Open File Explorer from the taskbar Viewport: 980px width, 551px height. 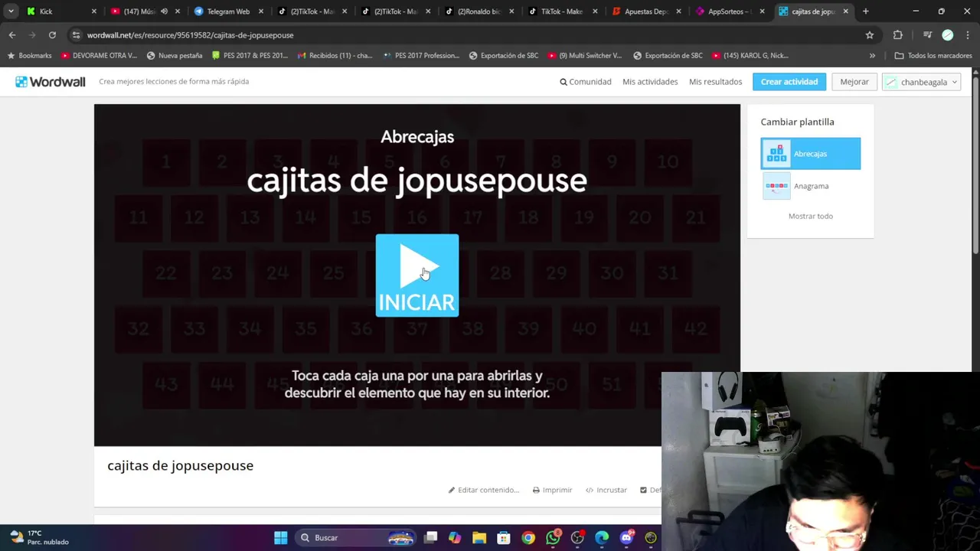tap(479, 537)
